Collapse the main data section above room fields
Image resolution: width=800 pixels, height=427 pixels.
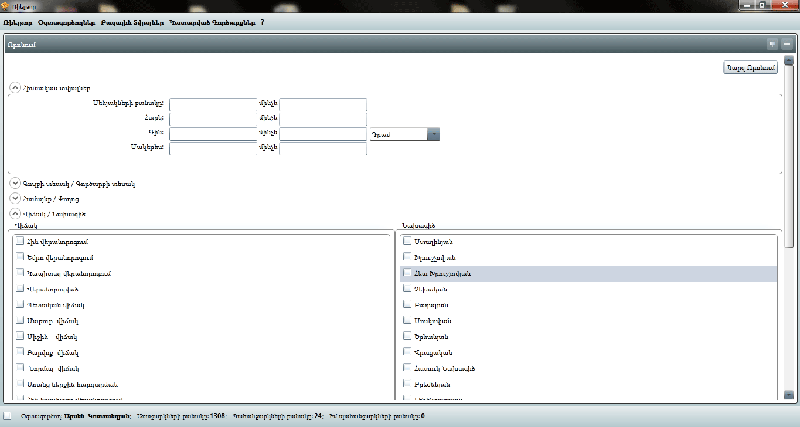[x=15, y=88]
